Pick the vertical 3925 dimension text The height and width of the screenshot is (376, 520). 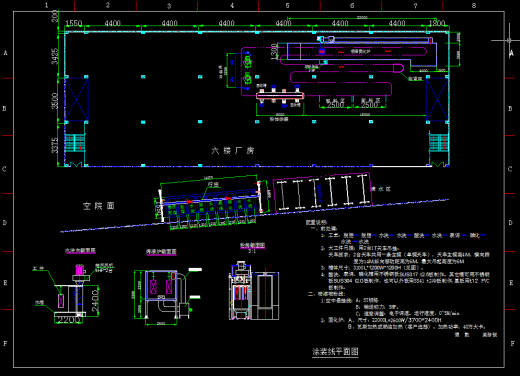click(x=55, y=56)
